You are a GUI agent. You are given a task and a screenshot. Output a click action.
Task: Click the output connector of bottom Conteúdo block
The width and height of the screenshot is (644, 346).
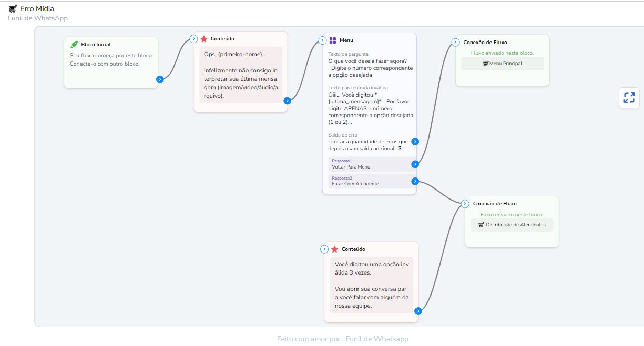tap(418, 311)
